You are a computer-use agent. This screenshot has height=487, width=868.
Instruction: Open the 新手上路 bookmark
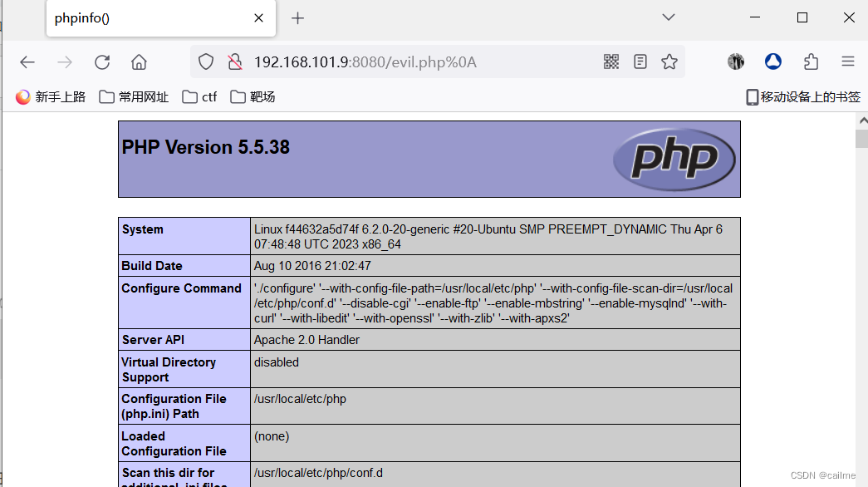tap(51, 97)
